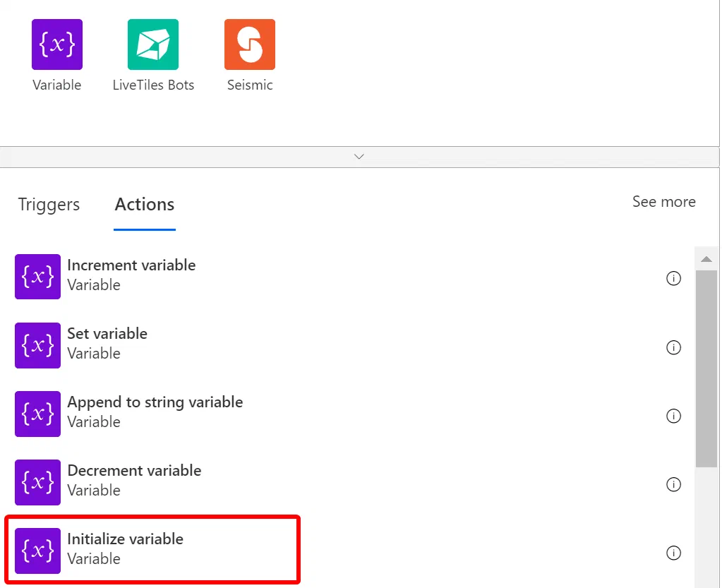Choose the Increment variable action text

click(x=131, y=265)
